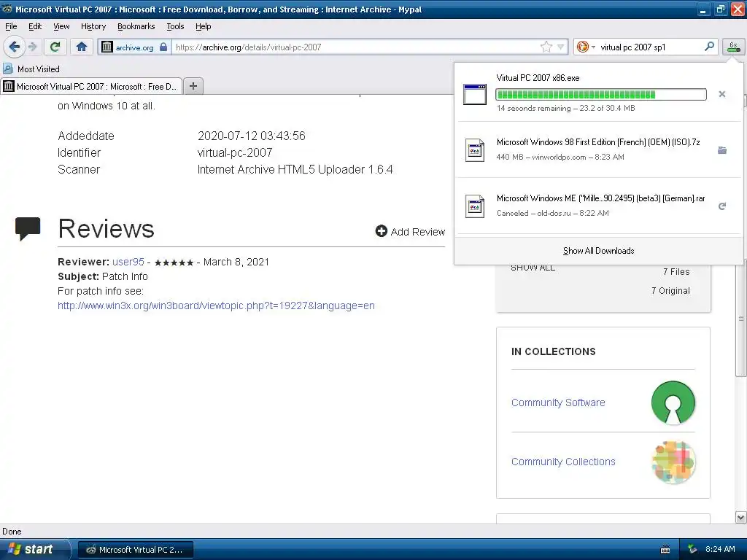Bookmark this page with the star
Image resolution: width=747 pixels, height=560 pixels.
click(x=546, y=47)
